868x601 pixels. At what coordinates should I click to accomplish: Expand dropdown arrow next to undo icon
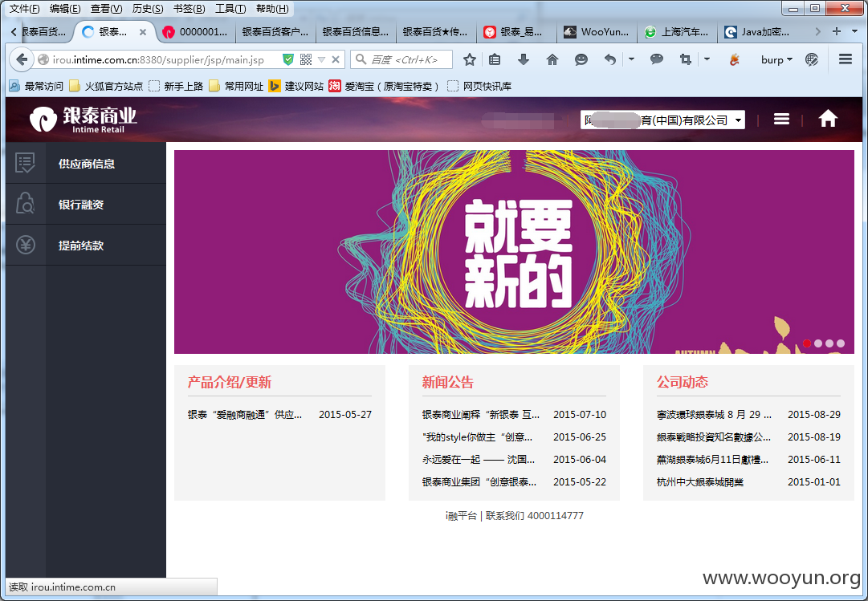[x=631, y=59]
